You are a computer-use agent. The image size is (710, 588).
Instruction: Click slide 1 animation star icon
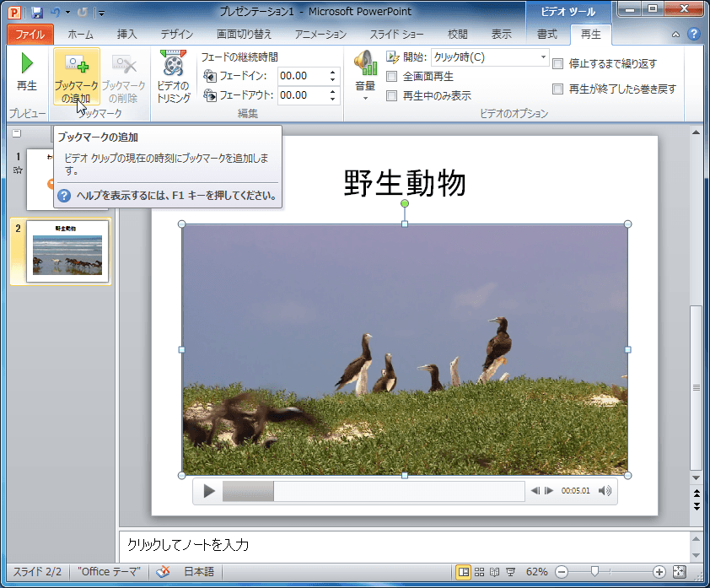click(x=18, y=170)
